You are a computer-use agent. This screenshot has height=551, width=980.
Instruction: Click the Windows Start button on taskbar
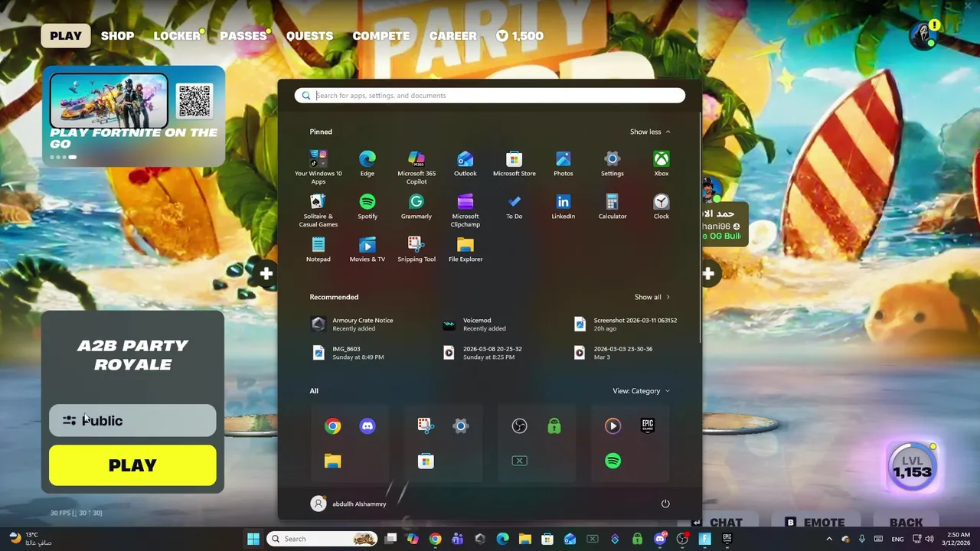point(253,539)
